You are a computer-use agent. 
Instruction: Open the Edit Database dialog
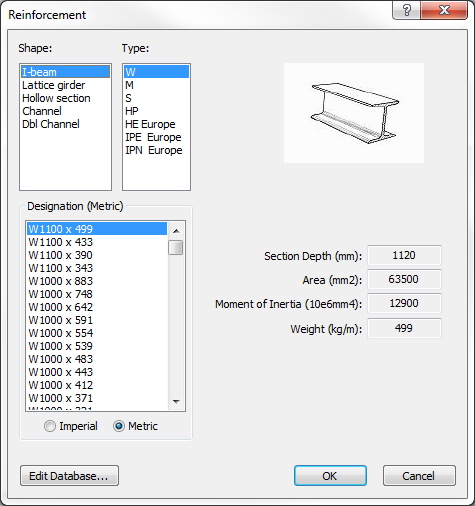click(69, 476)
